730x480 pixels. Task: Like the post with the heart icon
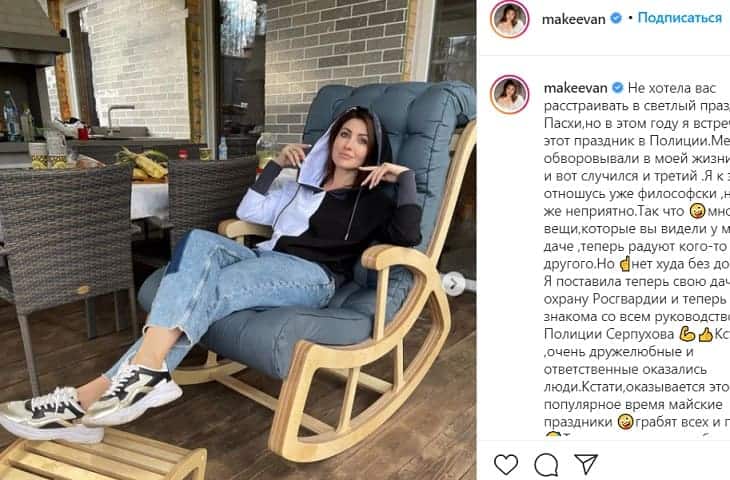(x=506, y=464)
